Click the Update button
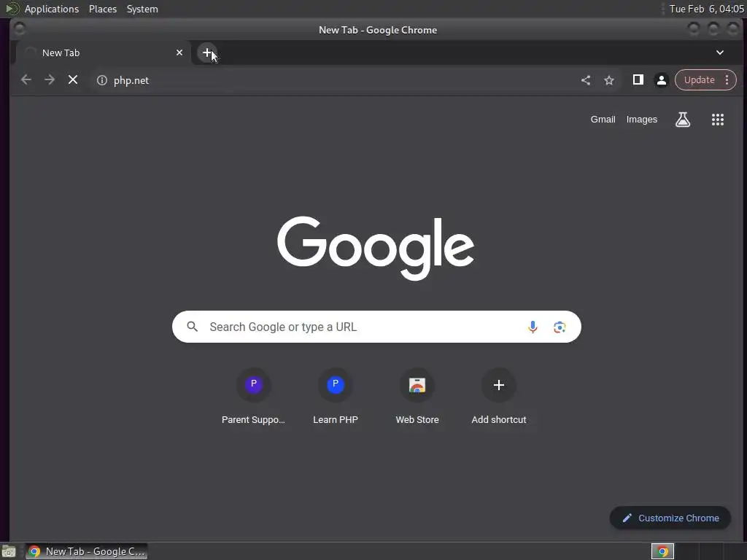This screenshot has width=747, height=560. point(699,80)
